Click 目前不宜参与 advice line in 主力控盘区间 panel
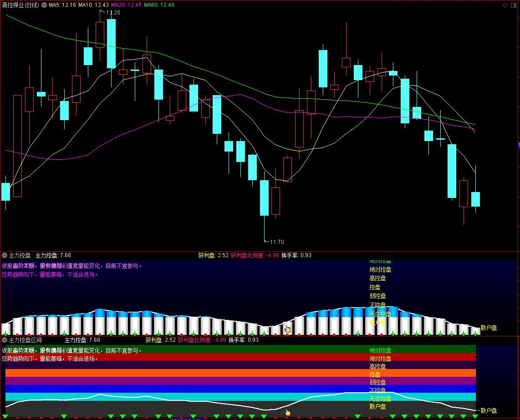 [72, 350]
